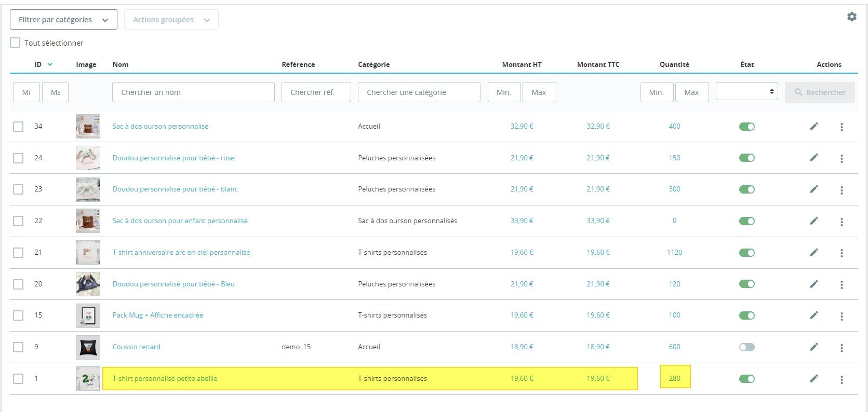The image size is (868, 412).
Task: Edit Sac à dos ourson personnalisé with pencil
Action: pyautogui.click(x=814, y=126)
